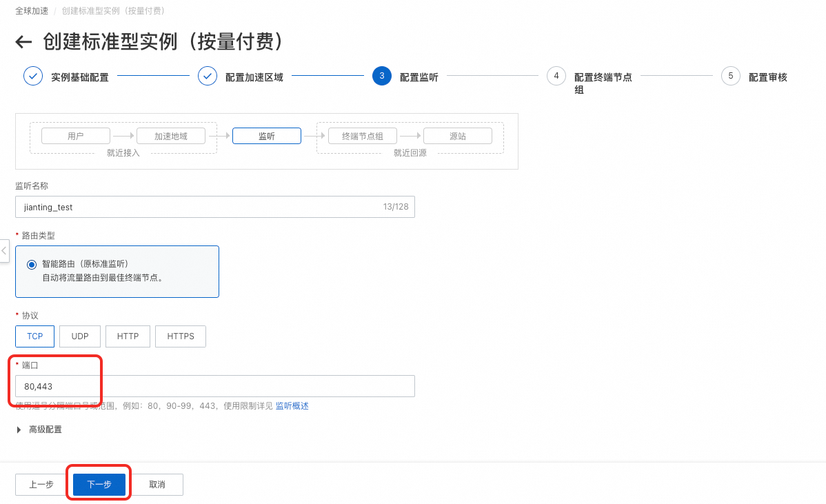This screenshot has width=826, height=504.
Task: Click step 3 circle for 配置监听
Action: click(x=382, y=76)
